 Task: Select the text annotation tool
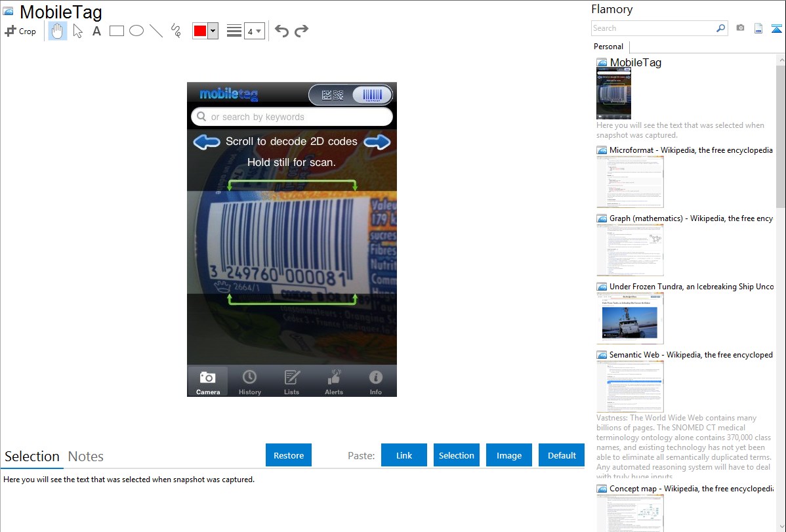(x=96, y=31)
